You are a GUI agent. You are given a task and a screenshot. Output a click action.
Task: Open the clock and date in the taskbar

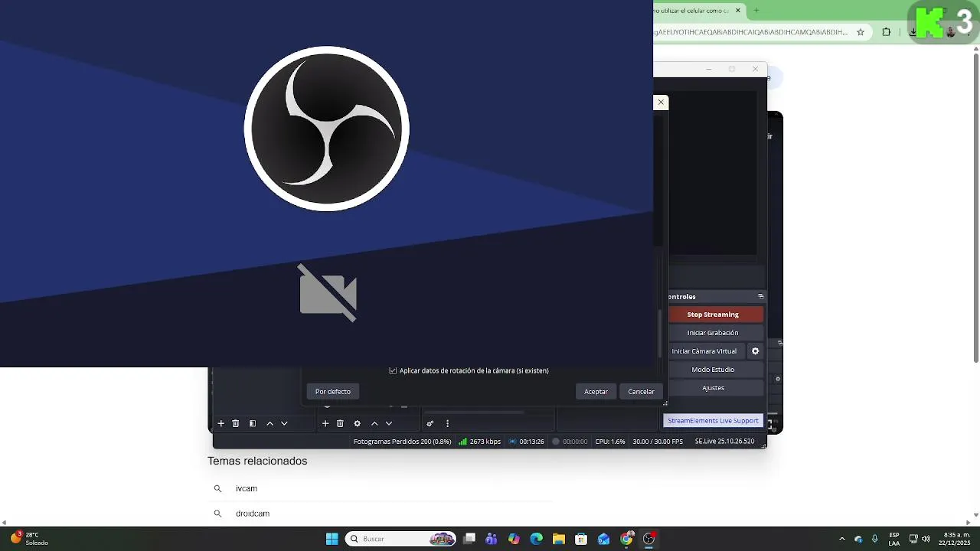[x=953, y=539]
